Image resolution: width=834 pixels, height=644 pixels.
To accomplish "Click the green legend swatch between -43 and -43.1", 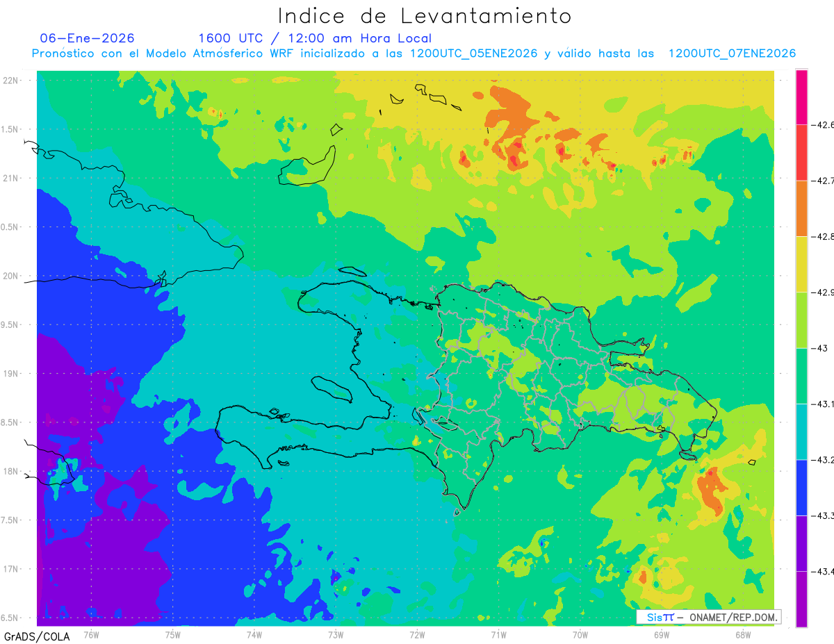I will pyautogui.click(x=801, y=376).
